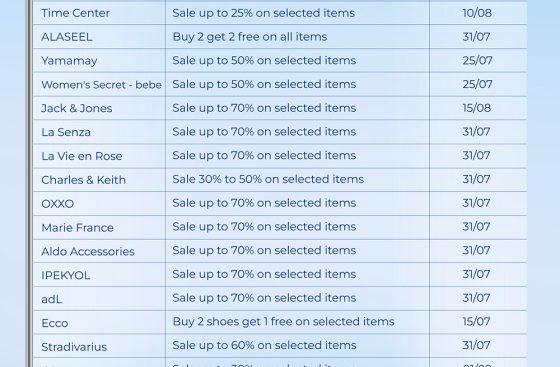Click the adL store name
Image resolution: width=560 pixels, height=367 pixels.
pos(52,299)
